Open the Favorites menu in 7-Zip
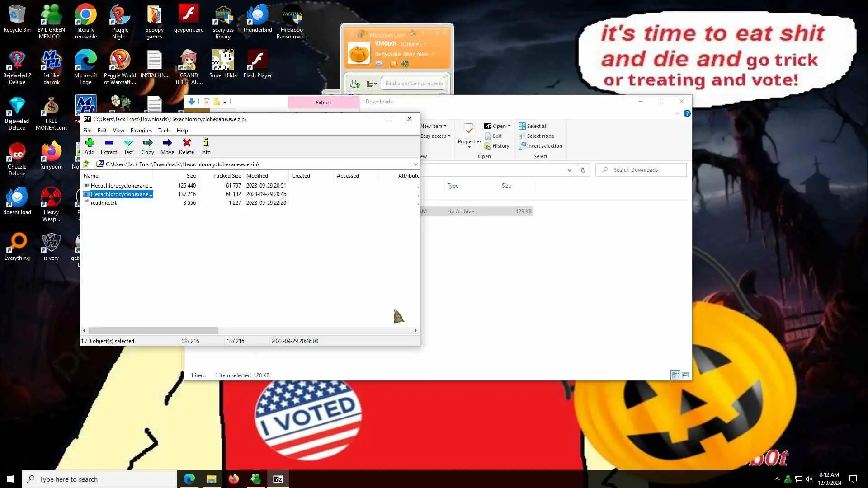This screenshot has height=488, width=868. click(141, 131)
